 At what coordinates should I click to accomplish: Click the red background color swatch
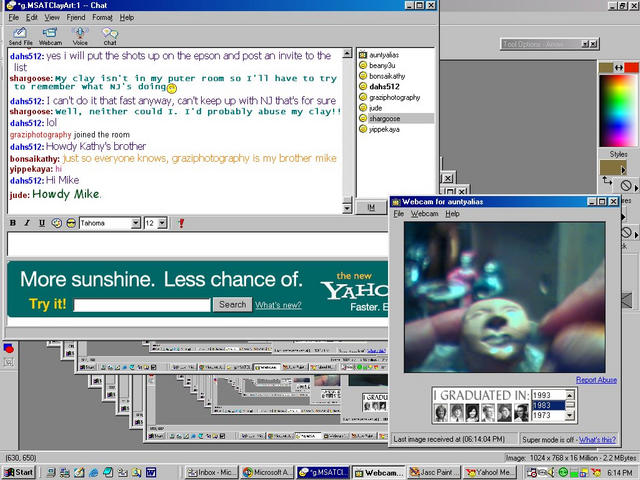[631, 67]
